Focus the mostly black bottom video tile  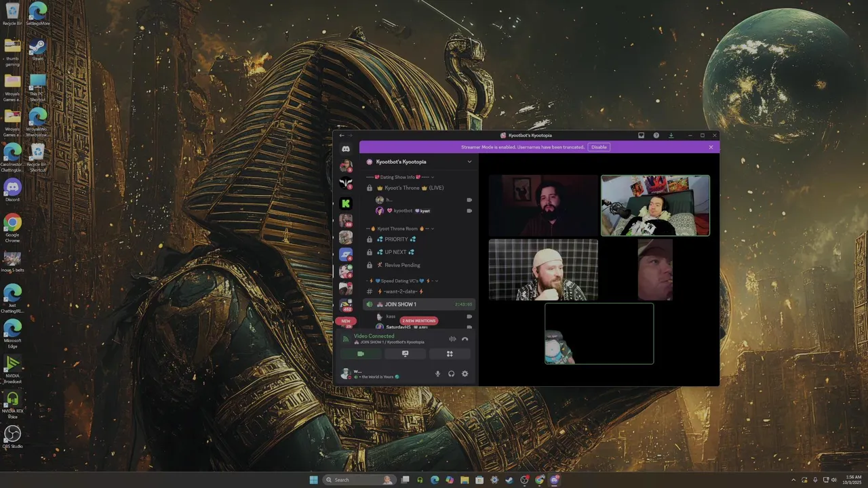(x=599, y=333)
